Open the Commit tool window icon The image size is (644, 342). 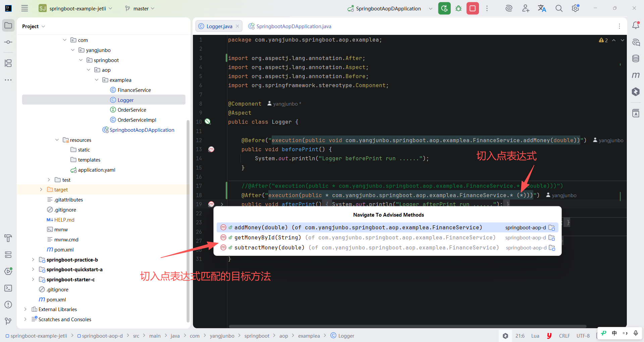(x=8, y=42)
